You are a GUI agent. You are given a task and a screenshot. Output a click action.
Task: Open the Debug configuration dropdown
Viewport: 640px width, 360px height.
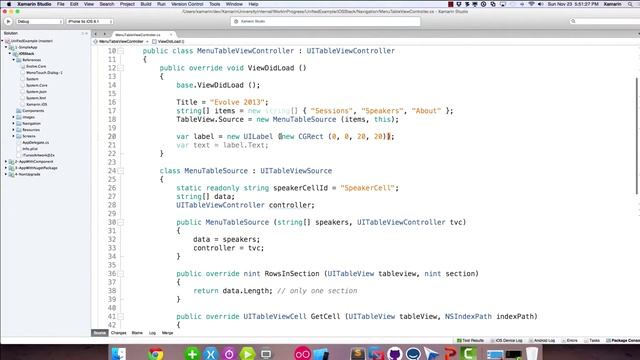click(40, 21)
